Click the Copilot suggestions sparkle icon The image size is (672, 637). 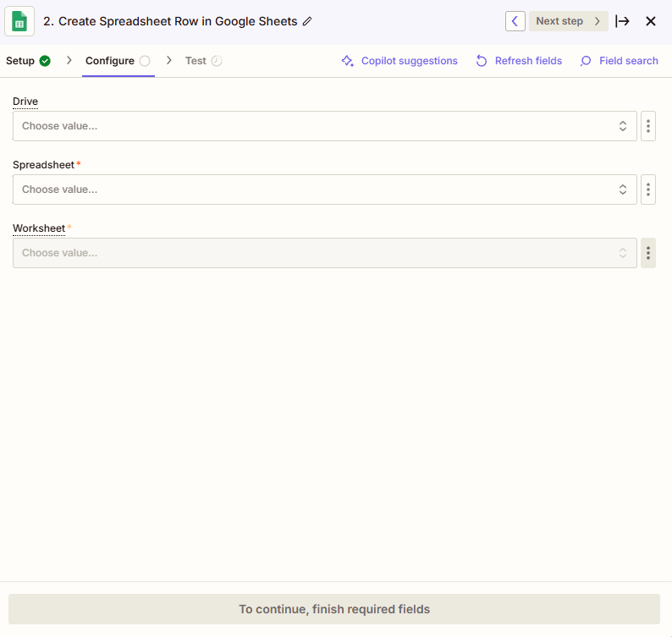pos(347,61)
